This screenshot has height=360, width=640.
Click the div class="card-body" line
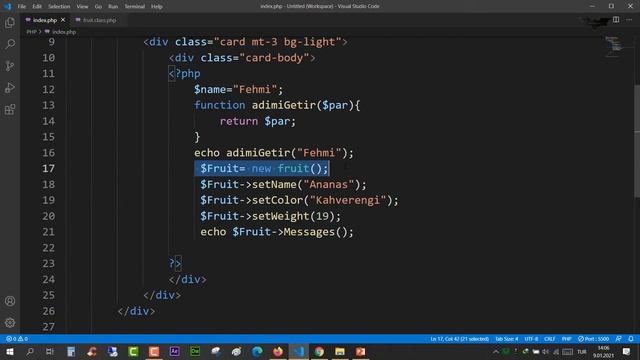pyautogui.click(x=242, y=58)
